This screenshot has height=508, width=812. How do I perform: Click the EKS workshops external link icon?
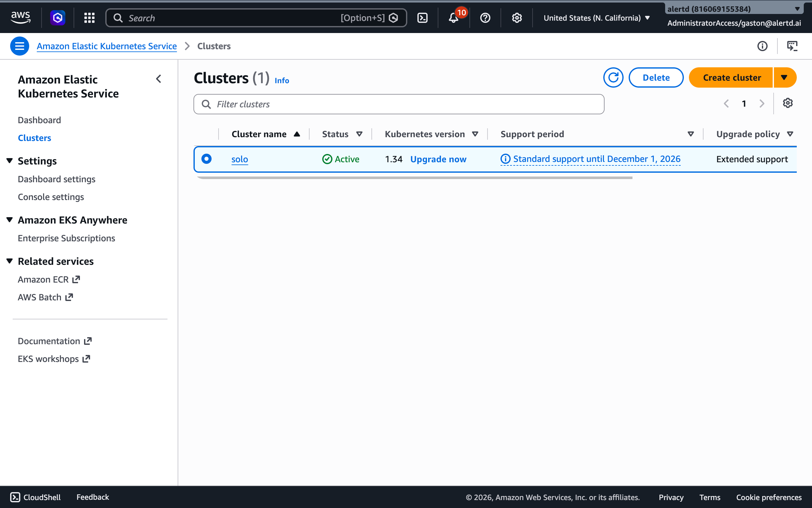click(x=87, y=359)
